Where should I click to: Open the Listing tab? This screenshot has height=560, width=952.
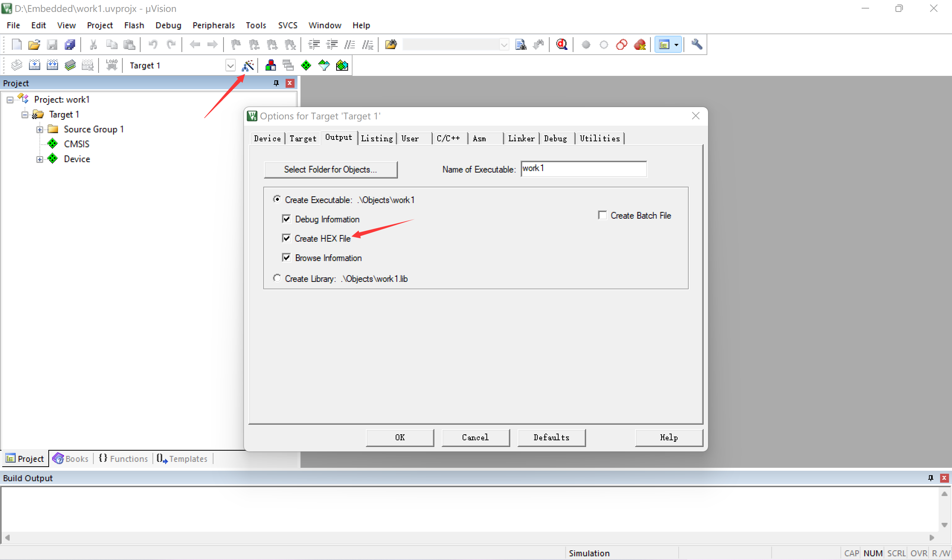coord(377,138)
